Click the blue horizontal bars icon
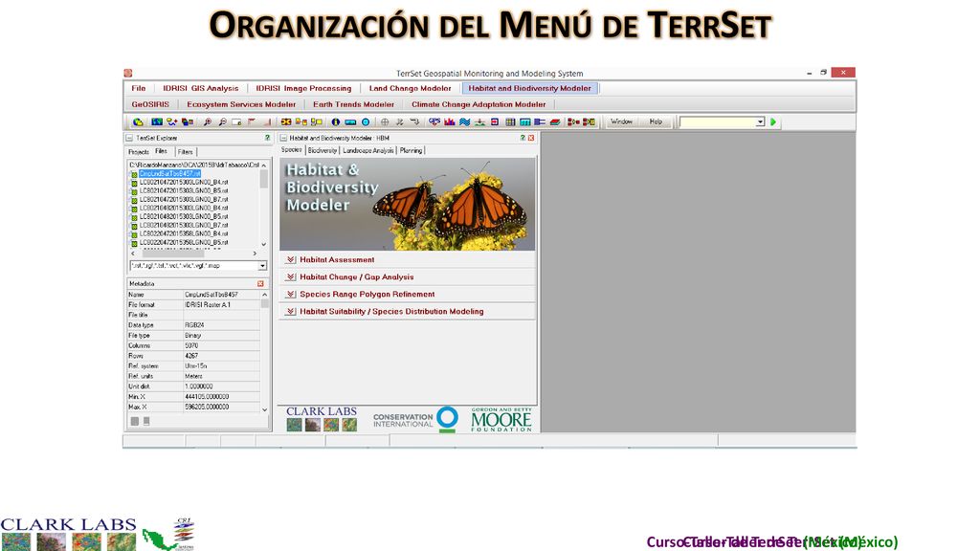This screenshot has height=551, width=980. pyautogui.click(x=540, y=121)
